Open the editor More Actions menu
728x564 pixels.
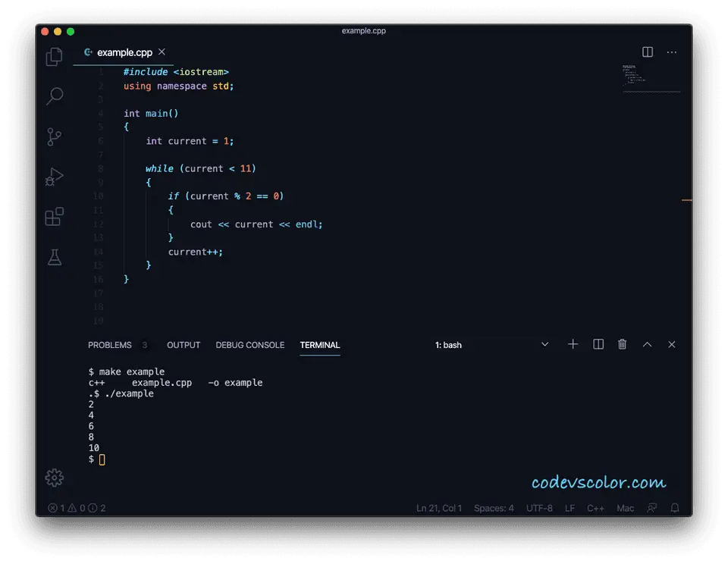click(x=671, y=52)
